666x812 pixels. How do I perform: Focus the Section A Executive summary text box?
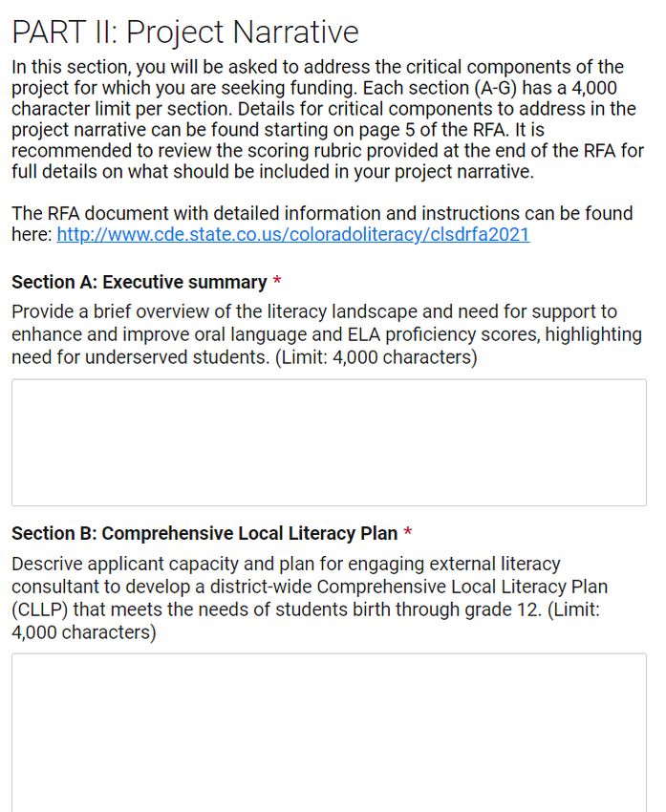(329, 442)
